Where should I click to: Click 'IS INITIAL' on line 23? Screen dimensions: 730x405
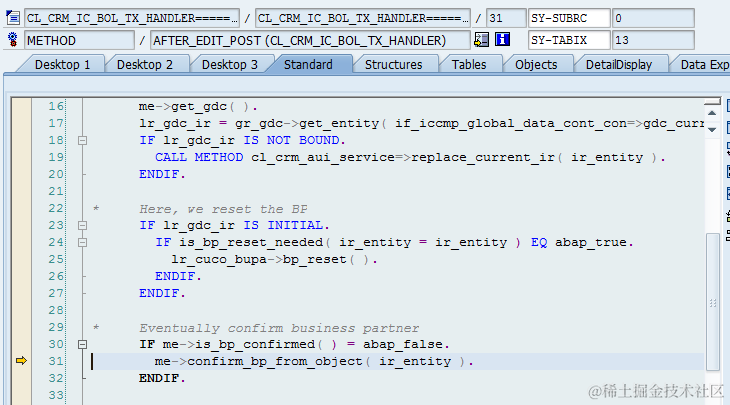(x=286, y=225)
